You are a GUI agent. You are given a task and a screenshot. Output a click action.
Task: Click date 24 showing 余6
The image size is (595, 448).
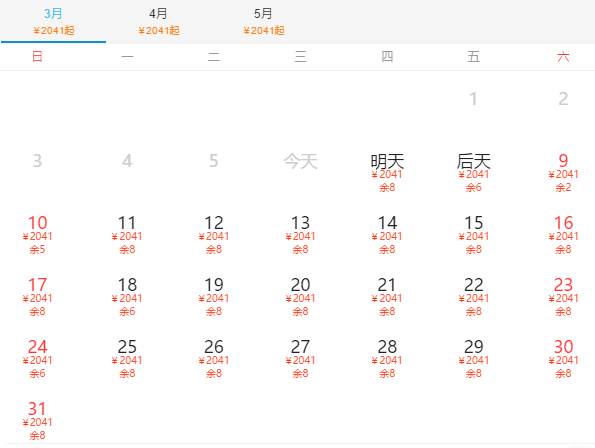(x=37, y=358)
